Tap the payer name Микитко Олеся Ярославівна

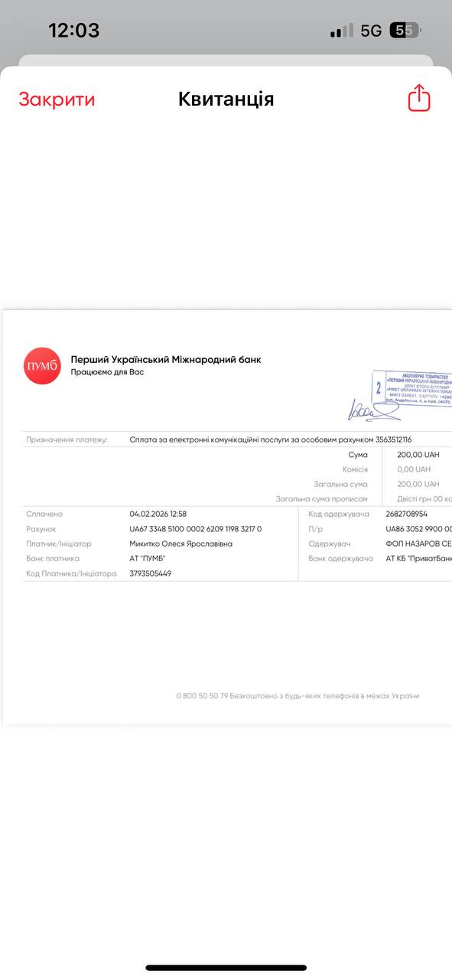point(181,544)
